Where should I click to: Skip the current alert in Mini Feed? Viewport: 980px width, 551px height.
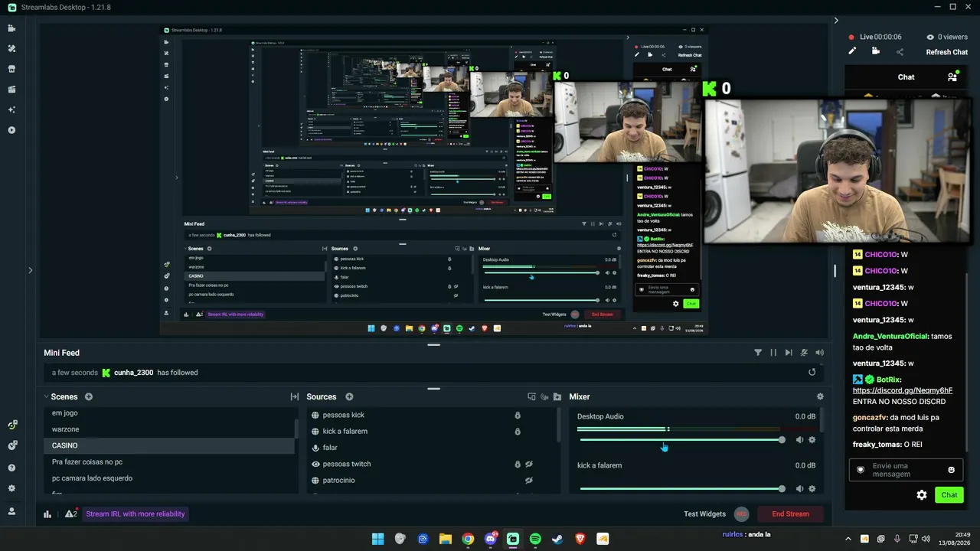(x=789, y=353)
